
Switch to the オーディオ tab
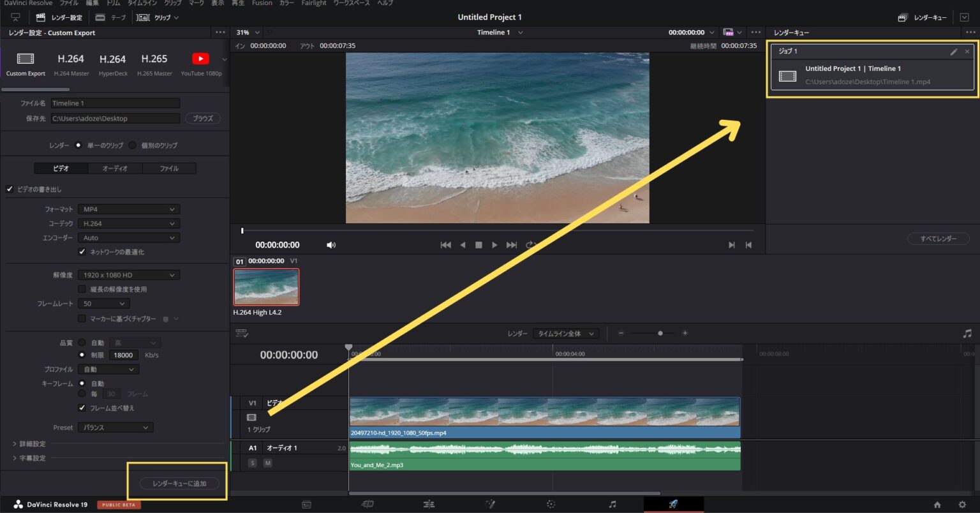[x=115, y=168]
